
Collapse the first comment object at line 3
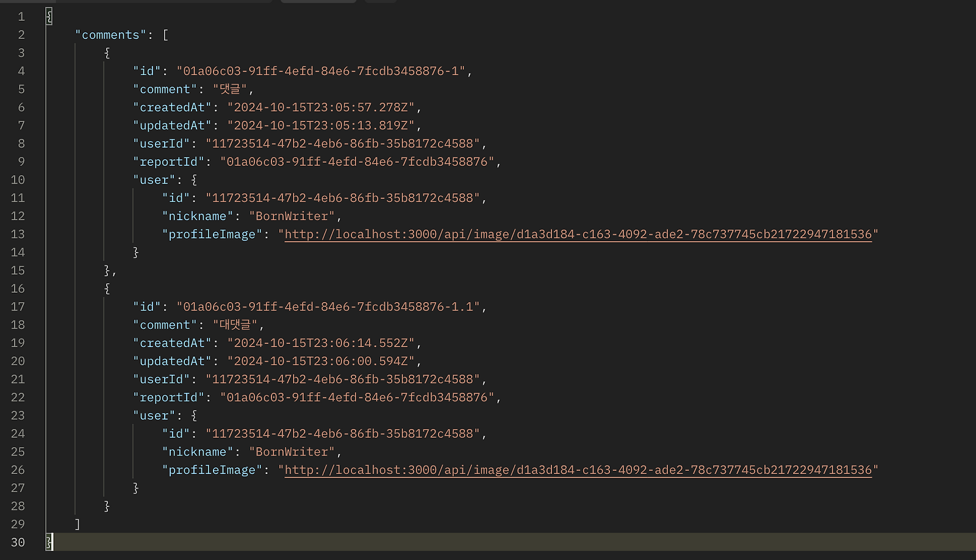pos(107,53)
